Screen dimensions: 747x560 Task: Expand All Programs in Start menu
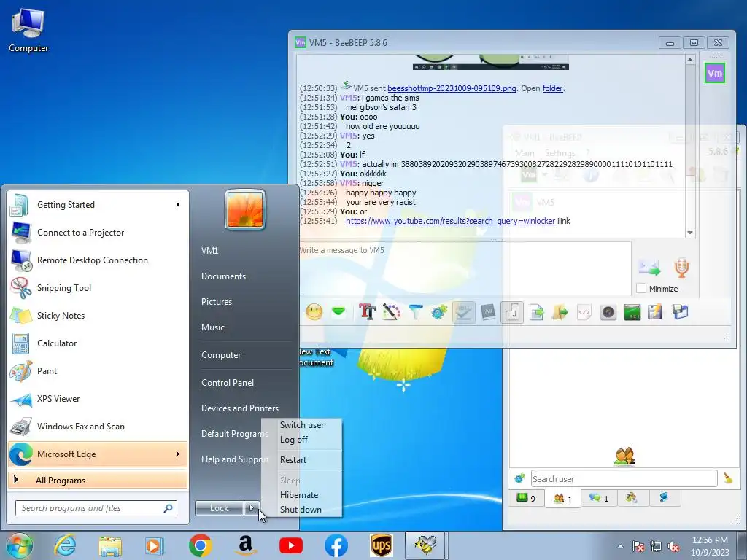tap(98, 480)
